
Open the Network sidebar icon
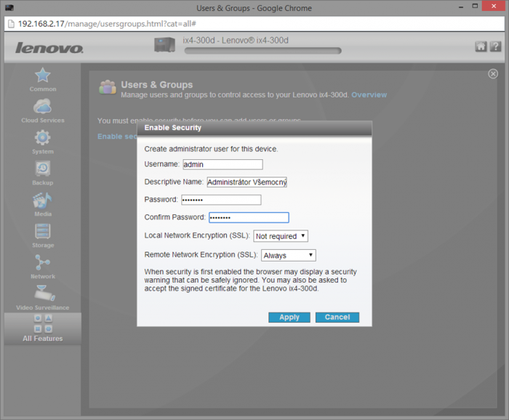[42, 263]
